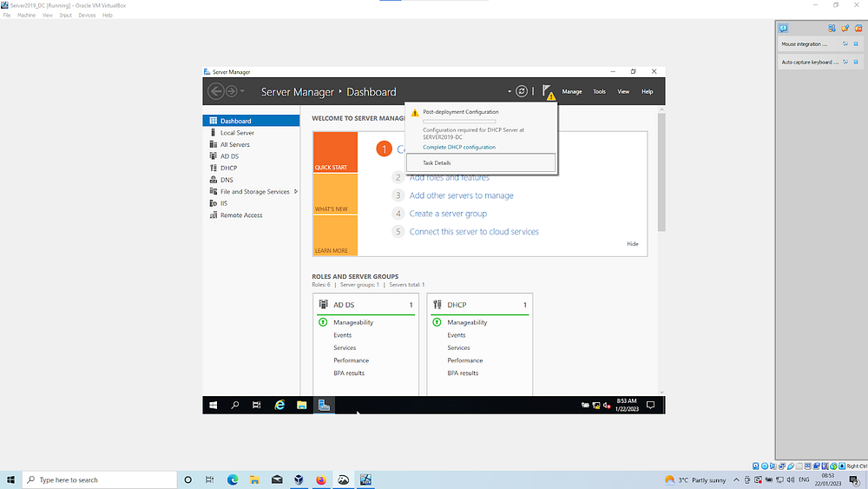Hide the welcome tile panel
This screenshot has height=489, width=868.
[632, 244]
